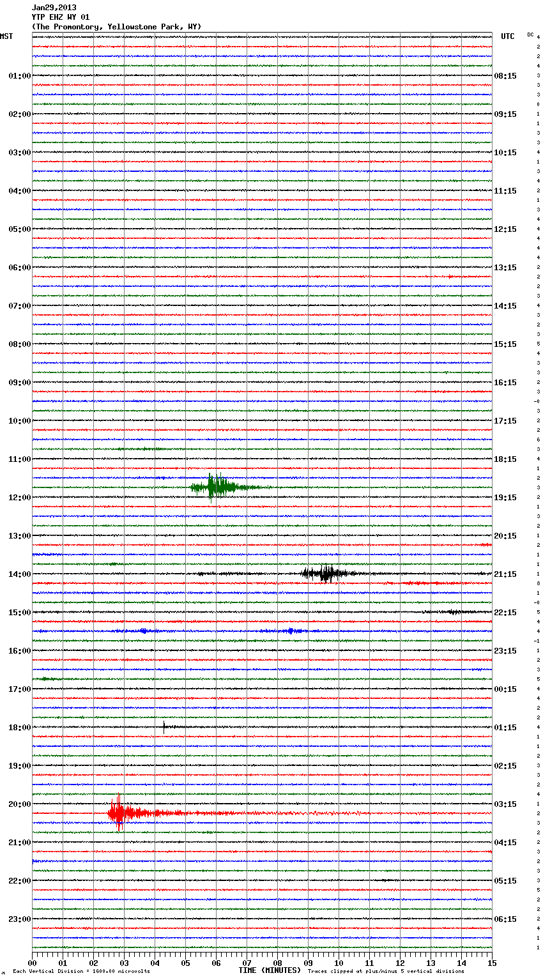Click the 03:15 UTC row label
The image size is (543, 980).
[505, 804]
